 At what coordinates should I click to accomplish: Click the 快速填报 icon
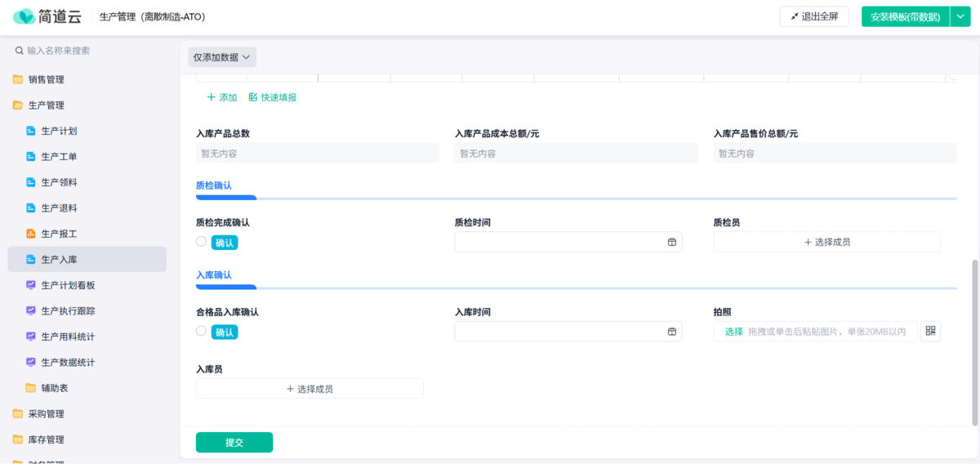click(253, 97)
